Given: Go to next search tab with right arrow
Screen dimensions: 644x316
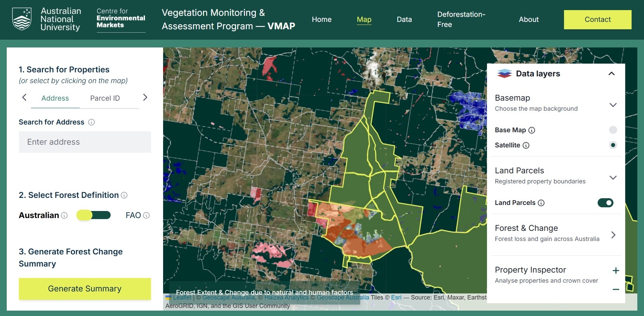Looking at the screenshot, I should pyautogui.click(x=145, y=98).
